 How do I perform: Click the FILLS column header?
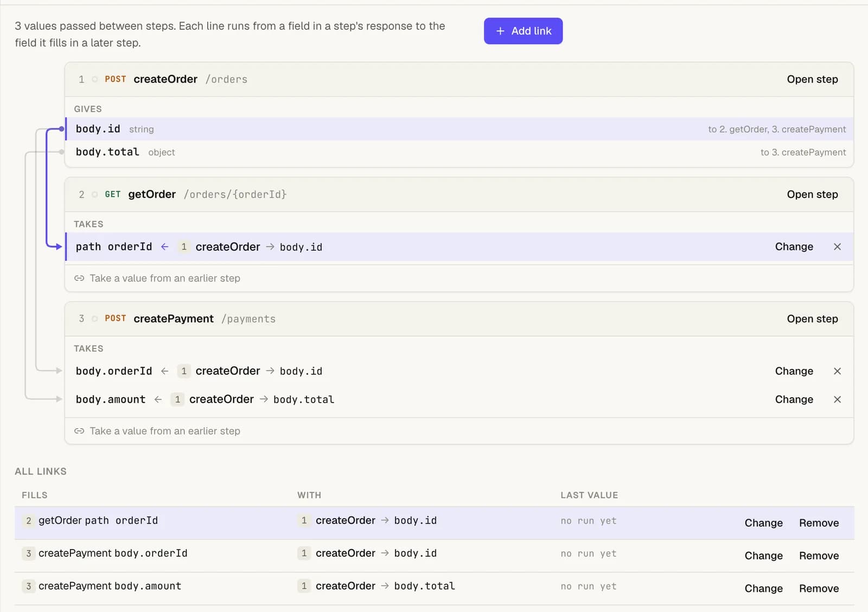pyautogui.click(x=35, y=495)
